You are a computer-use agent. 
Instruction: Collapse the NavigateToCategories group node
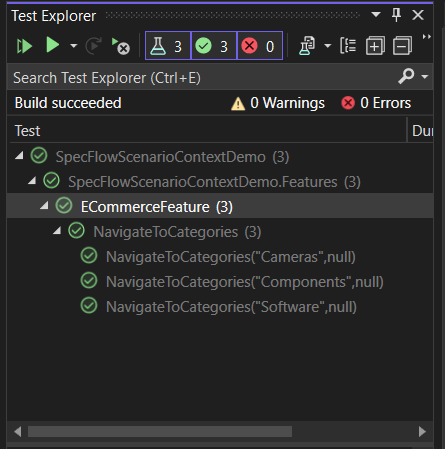click(57, 230)
